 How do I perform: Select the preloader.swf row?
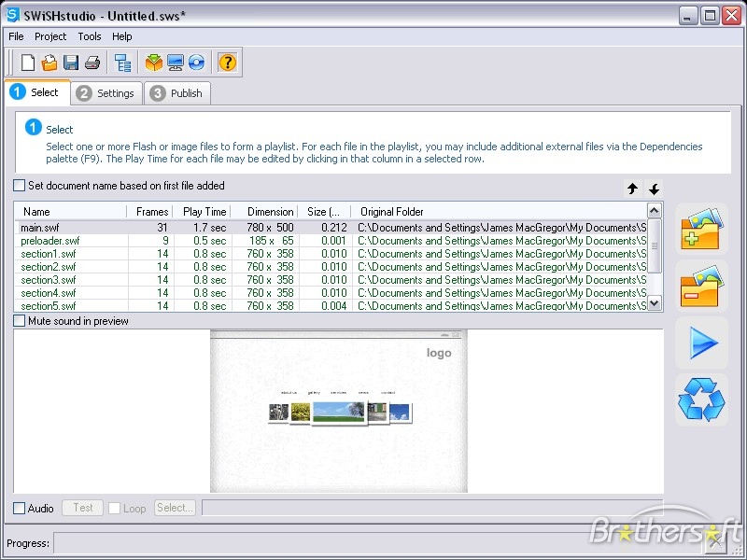pyautogui.click(x=331, y=241)
